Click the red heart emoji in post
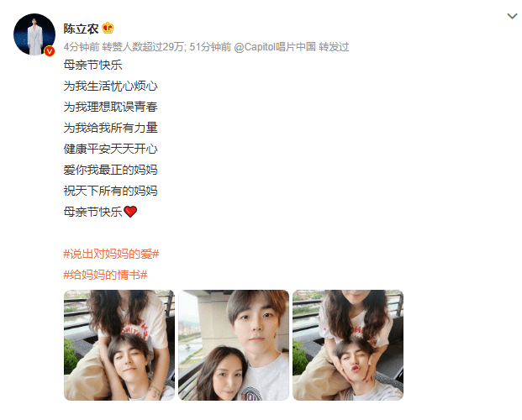 130,212
